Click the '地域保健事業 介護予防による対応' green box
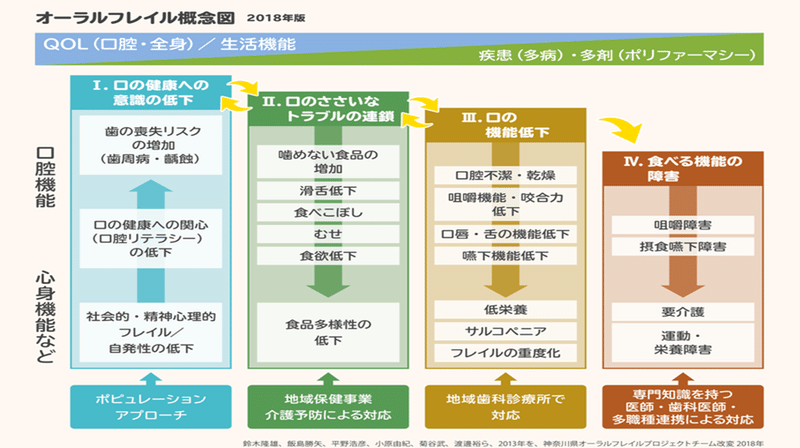 tap(328, 407)
